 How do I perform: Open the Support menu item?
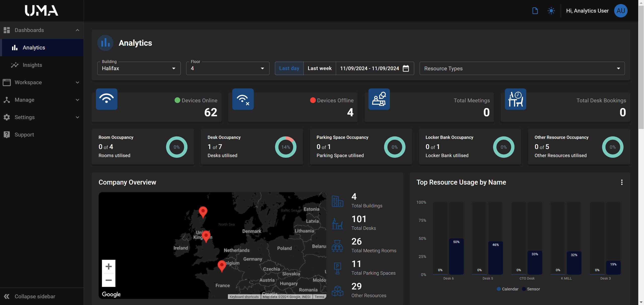24,135
